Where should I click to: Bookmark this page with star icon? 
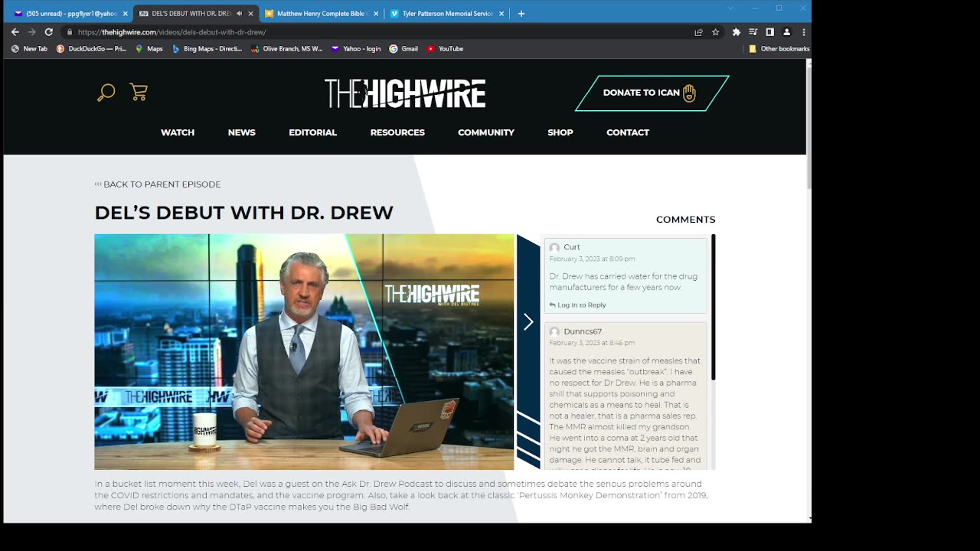(x=716, y=32)
